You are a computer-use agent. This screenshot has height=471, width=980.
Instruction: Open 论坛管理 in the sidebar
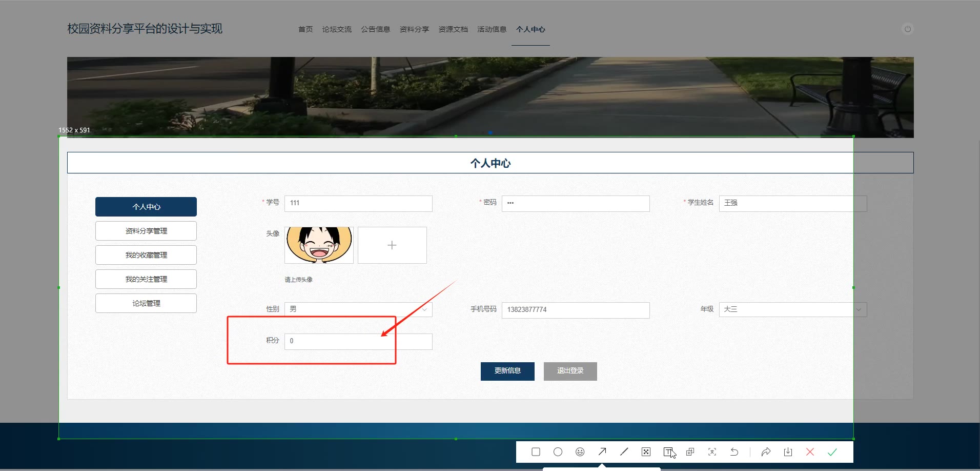click(x=146, y=303)
